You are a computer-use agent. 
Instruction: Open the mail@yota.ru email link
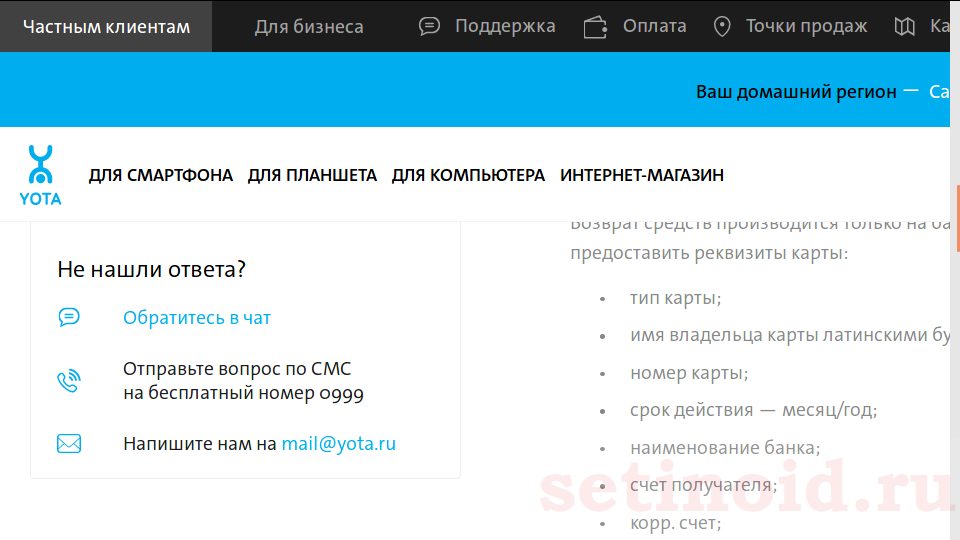click(x=339, y=443)
